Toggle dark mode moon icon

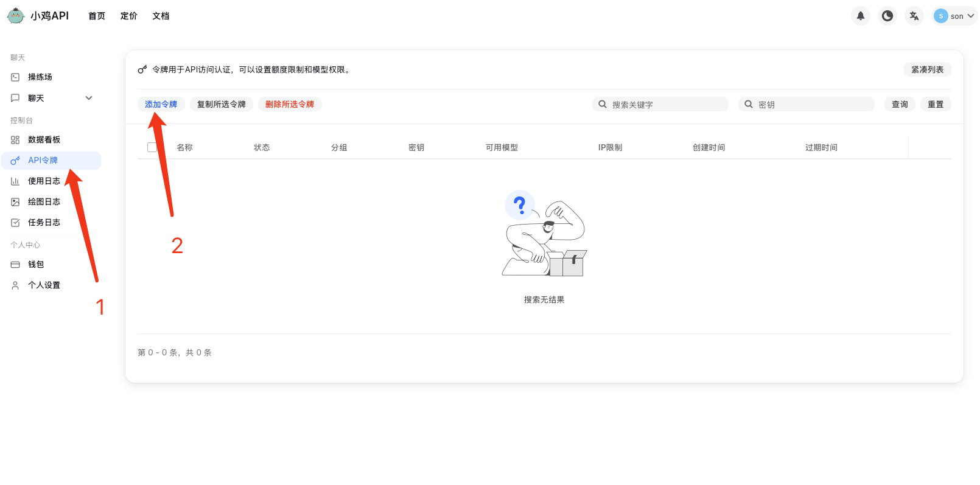click(887, 16)
